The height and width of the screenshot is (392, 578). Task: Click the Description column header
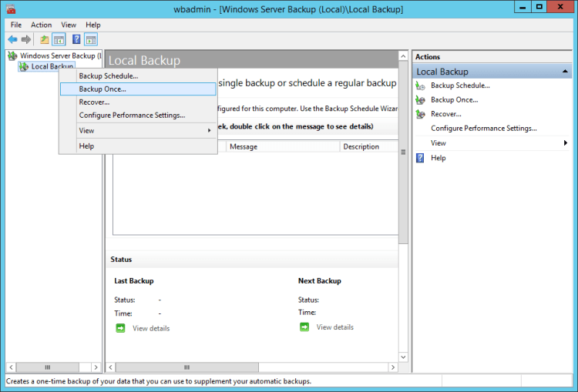click(369, 146)
